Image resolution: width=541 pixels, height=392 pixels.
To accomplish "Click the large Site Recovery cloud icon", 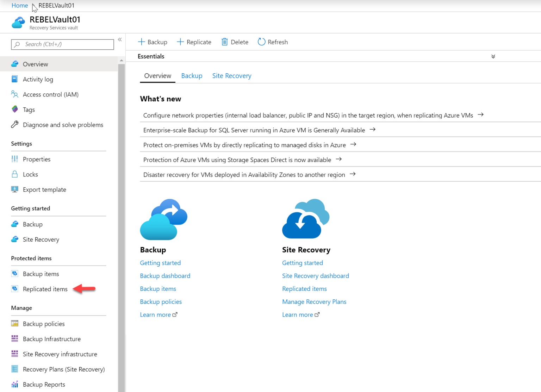I will pyautogui.click(x=305, y=219).
